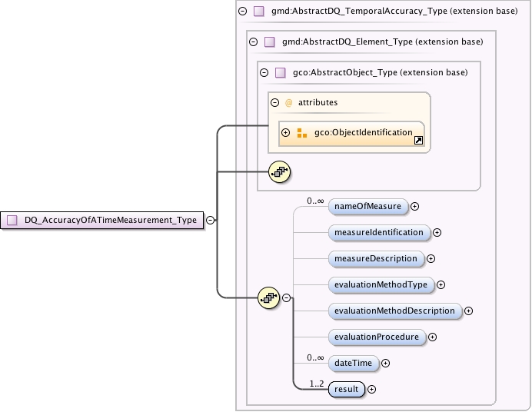
Task: Select the evaluationProcedure element box
Action: pos(377,337)
